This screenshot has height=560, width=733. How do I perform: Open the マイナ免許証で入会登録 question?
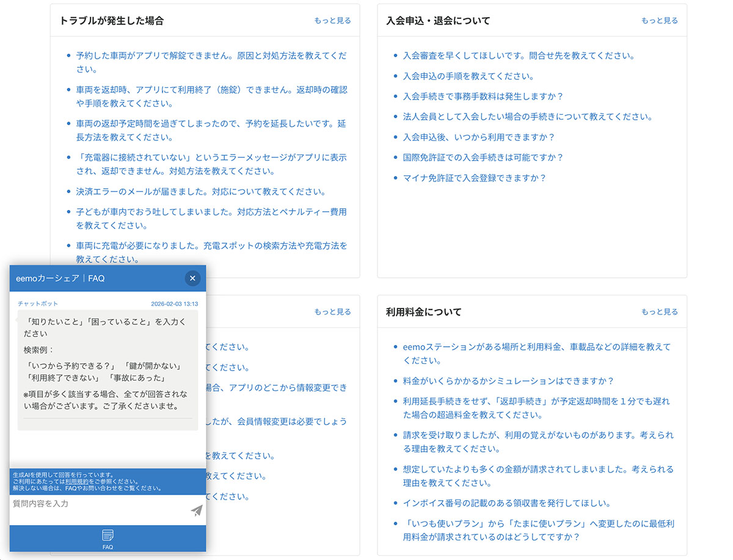[x=475, y=178]
